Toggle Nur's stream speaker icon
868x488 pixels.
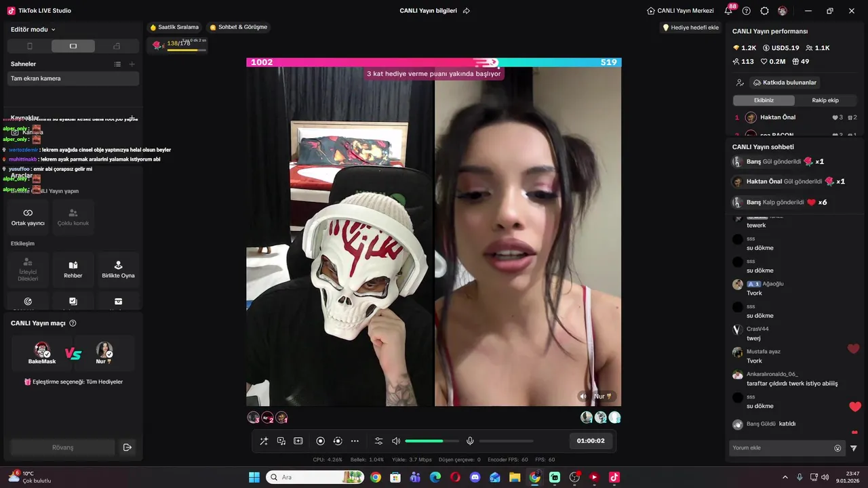click(x=583, y=396)
